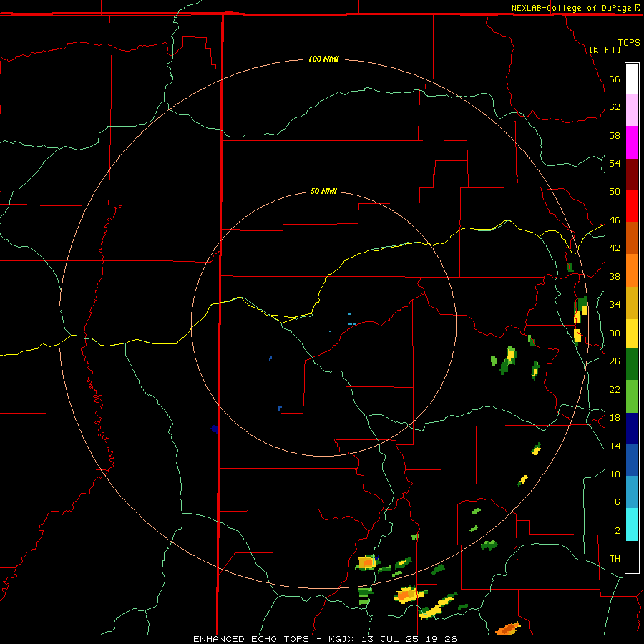Select the light pink legend color band
Viewport: 644px width, 644px height.
[x=632, y=109]
